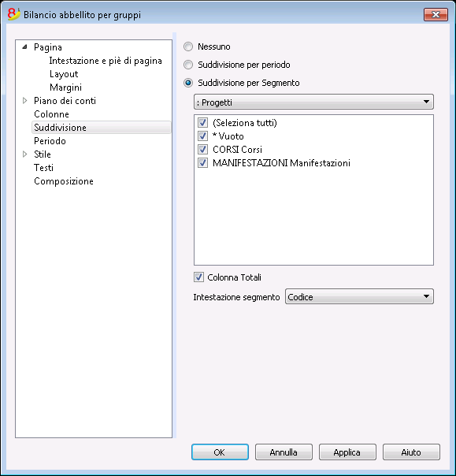Screen dimensions: 456x476
Task: Toggle MANIFESTAZIONI Manifestazioni checkbox
Action: click(x=202, y=163)
